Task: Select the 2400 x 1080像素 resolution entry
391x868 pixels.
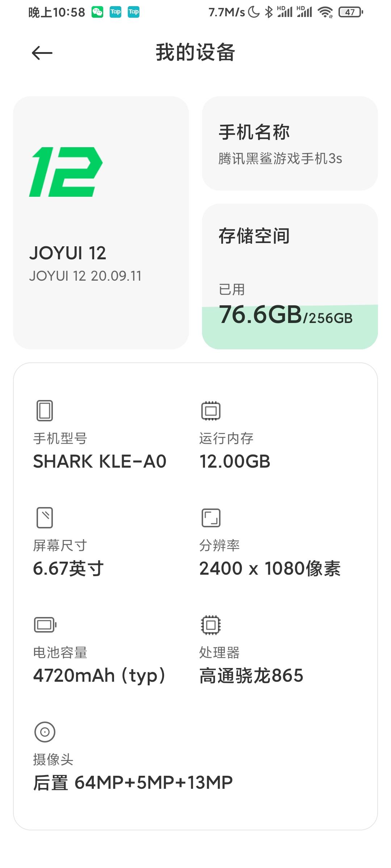Action: pyautogui.click(x=270, y=558)
